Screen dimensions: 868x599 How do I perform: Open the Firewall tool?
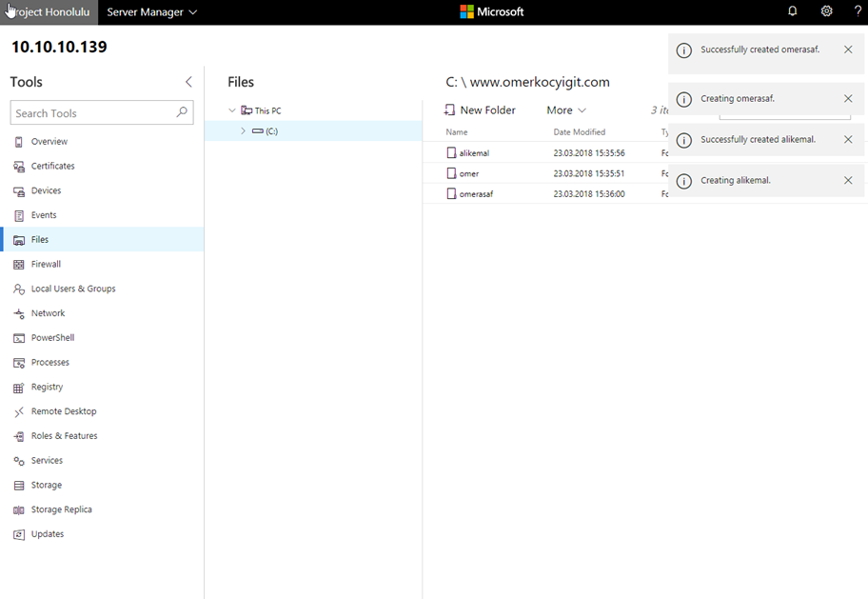102,264
